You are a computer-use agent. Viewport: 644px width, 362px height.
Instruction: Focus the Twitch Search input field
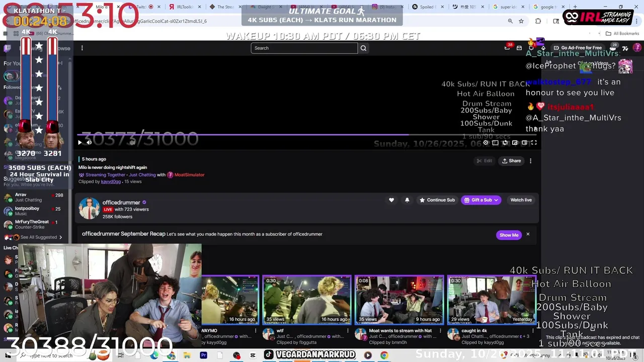304,48
